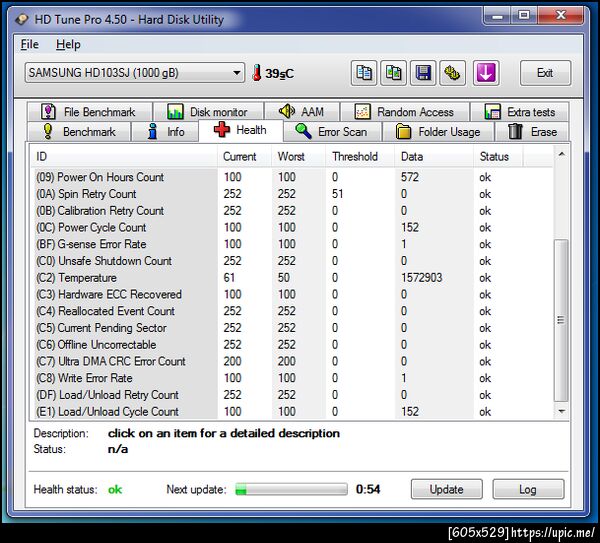Image resolution: width=600 pixels, height=543 pixels.
Task: Select the (E1) Load/Unload Cycle Count row
Action: [292, 412]
